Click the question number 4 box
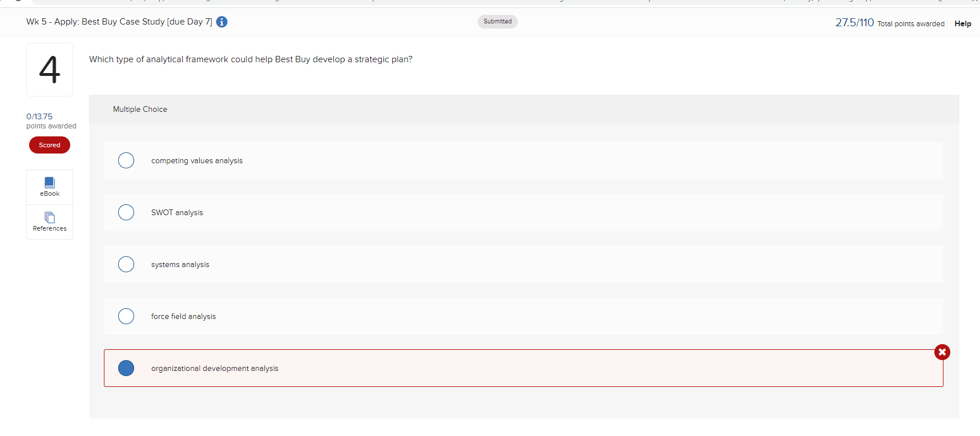The width and height of the screenshot is (980, 436). 49,69
